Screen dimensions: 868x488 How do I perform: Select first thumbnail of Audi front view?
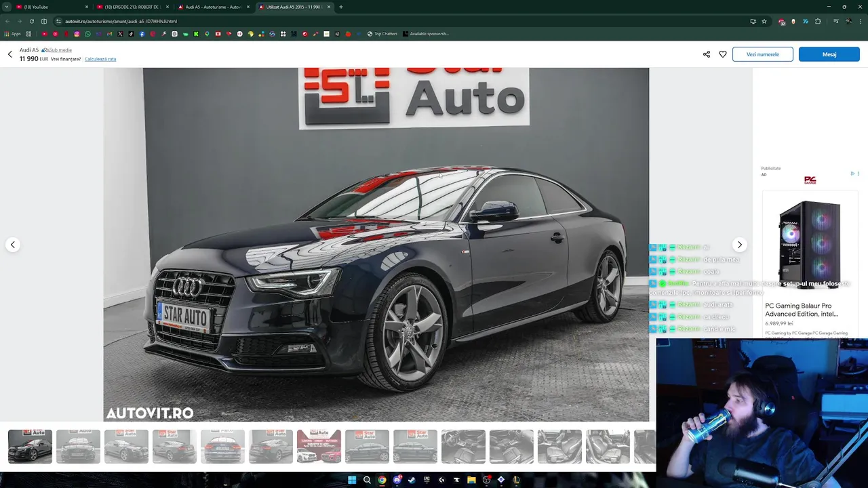coord(30,446)
